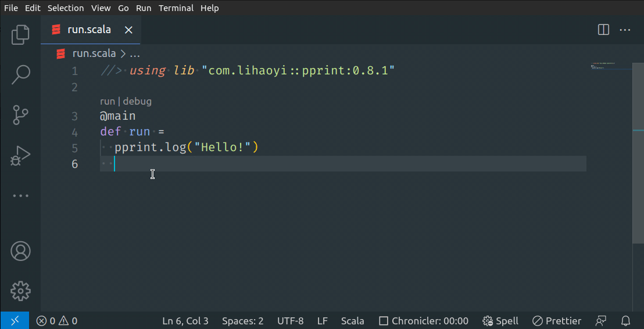This screenshot has height=329, width=644.
Task: Click the Scala file icon in tab
Action: (x=56, y=30)
